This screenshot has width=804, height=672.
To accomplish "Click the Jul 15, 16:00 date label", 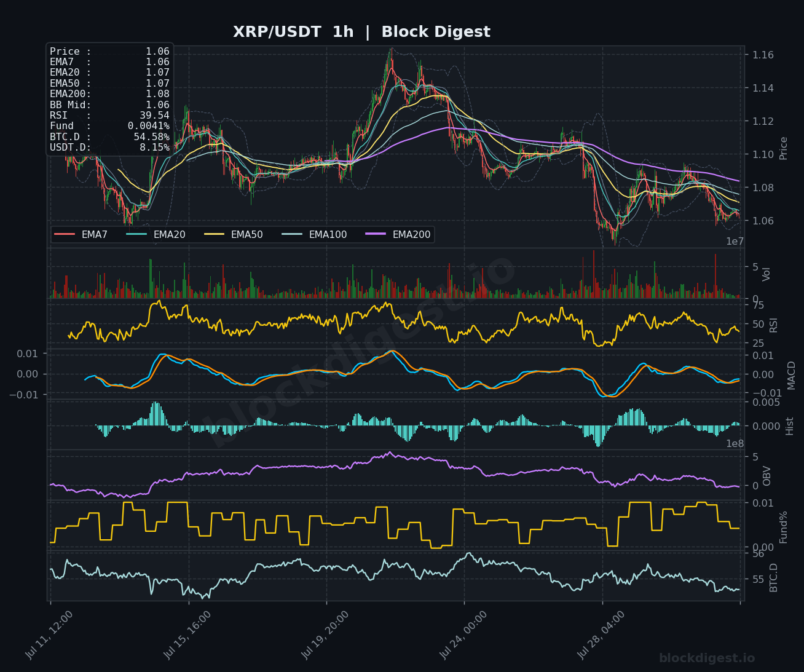I will (187, 635).
